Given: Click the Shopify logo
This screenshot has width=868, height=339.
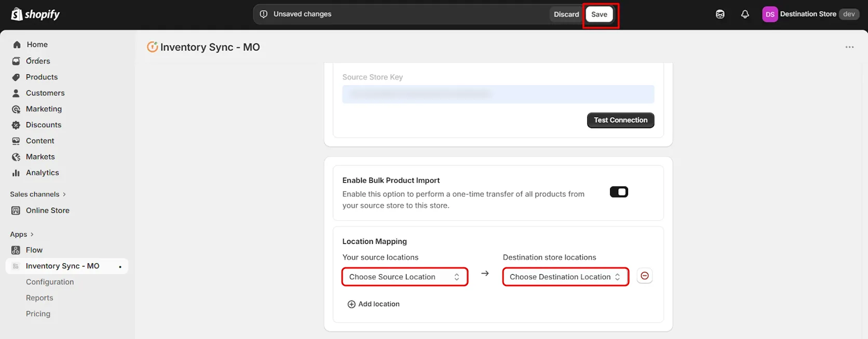Looking at the screenshot, I should [35, 14].
